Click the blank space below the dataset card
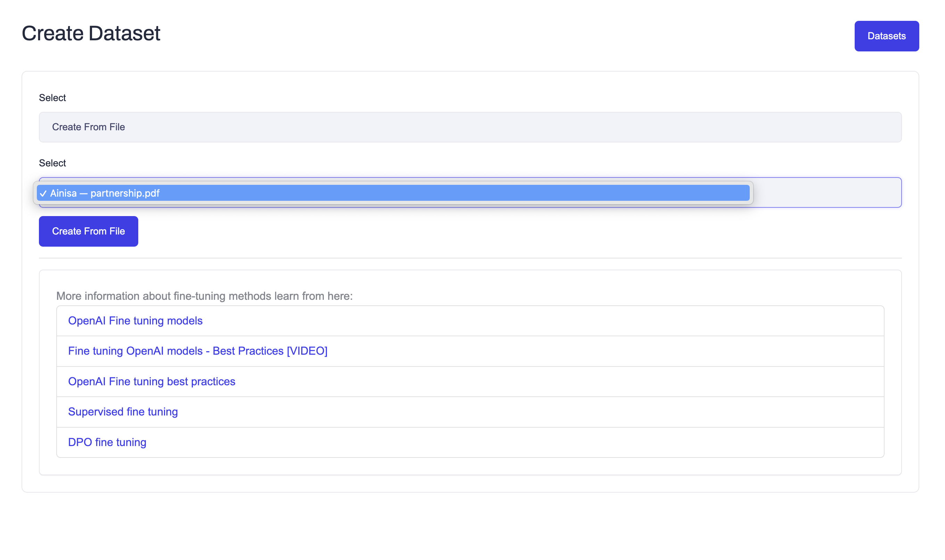945x560 pixels. pos(470,528)
